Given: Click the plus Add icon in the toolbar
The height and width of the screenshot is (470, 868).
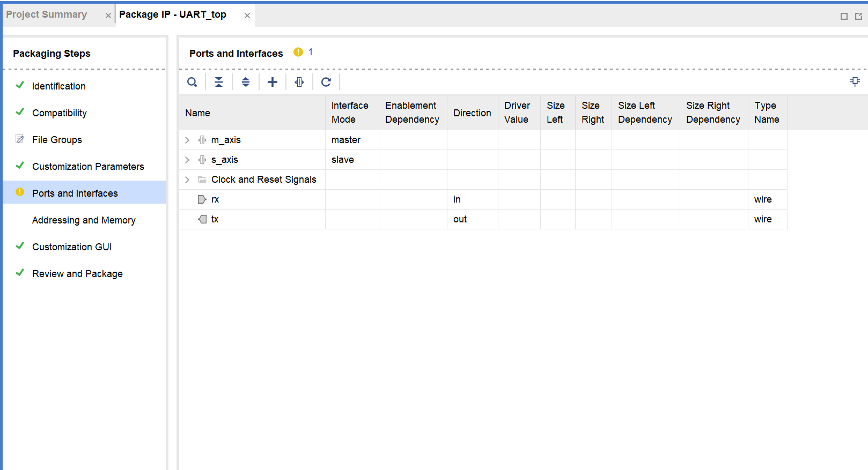Looking at the screenshot, I should [x=273, y=82].
